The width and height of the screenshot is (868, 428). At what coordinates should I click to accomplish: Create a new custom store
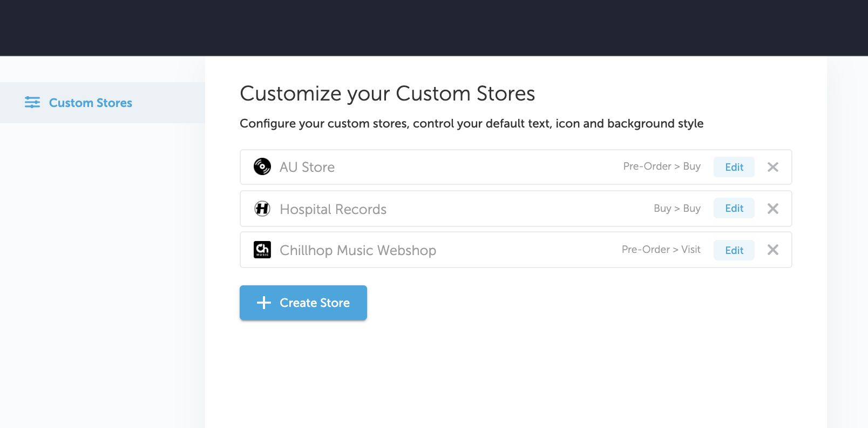point(303,303)
